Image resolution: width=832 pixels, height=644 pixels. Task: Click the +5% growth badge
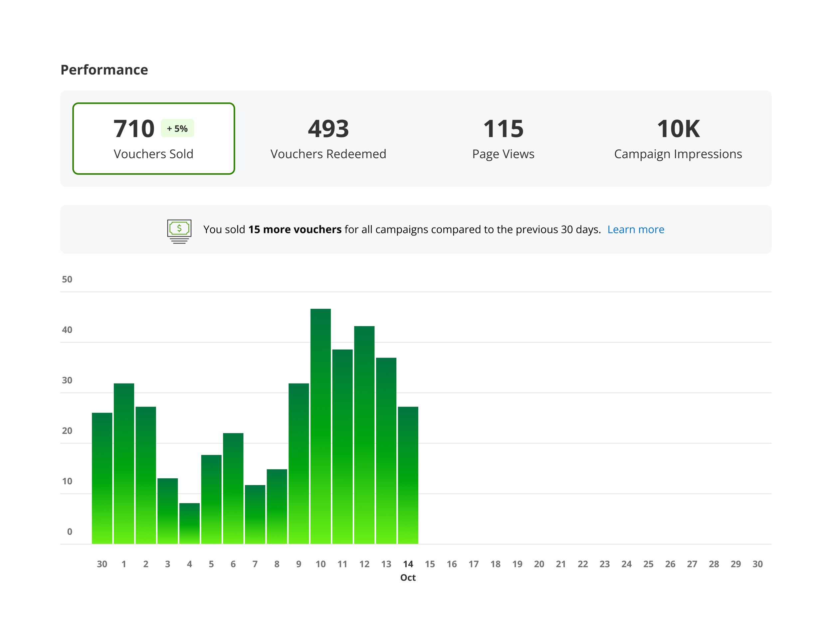tap(177, 128)
